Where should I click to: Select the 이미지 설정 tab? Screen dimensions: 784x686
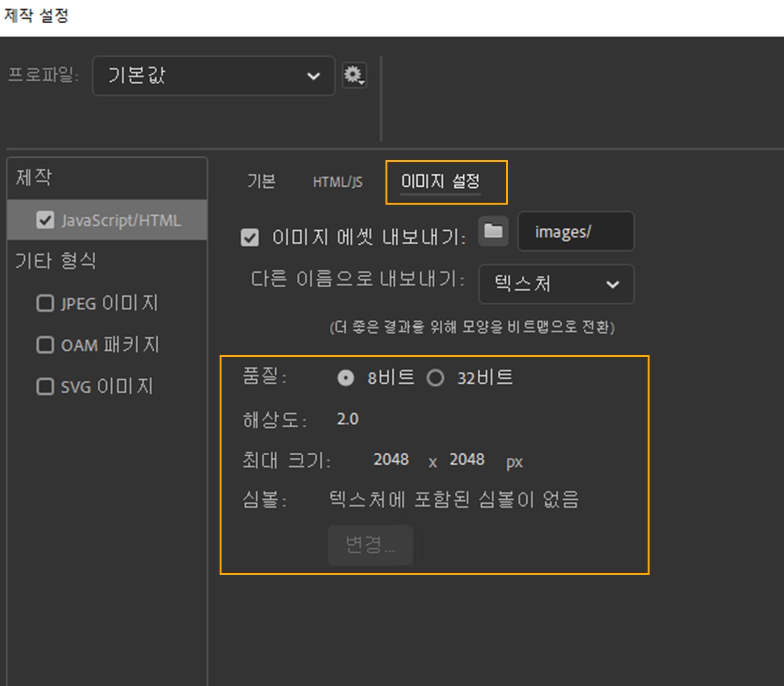[441, 181]
